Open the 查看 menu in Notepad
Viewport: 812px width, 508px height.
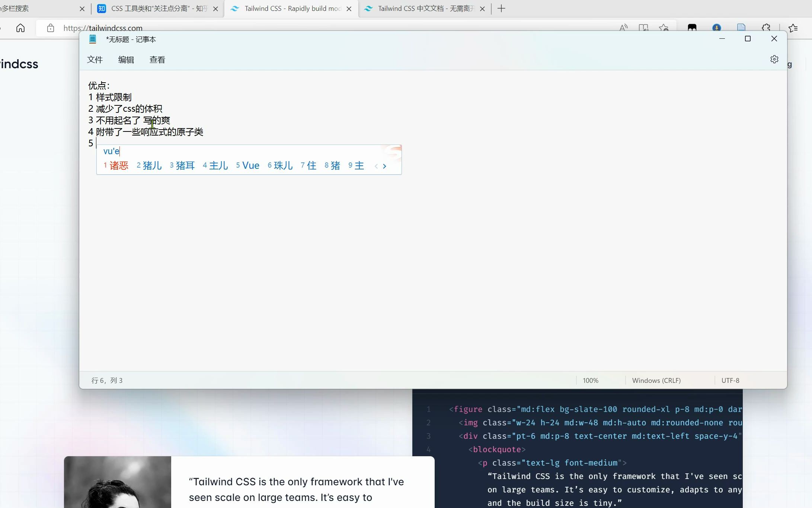(x=157, y=60)
